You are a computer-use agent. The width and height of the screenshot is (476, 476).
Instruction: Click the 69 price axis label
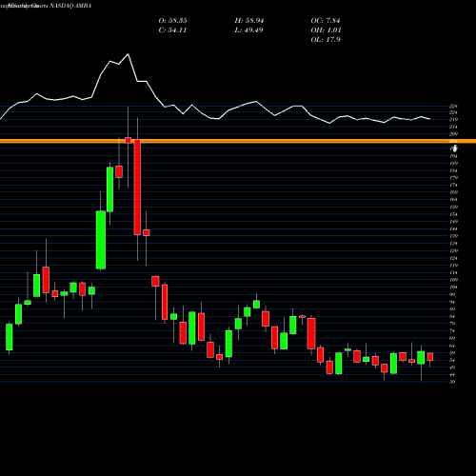click(x=452, y=338)
